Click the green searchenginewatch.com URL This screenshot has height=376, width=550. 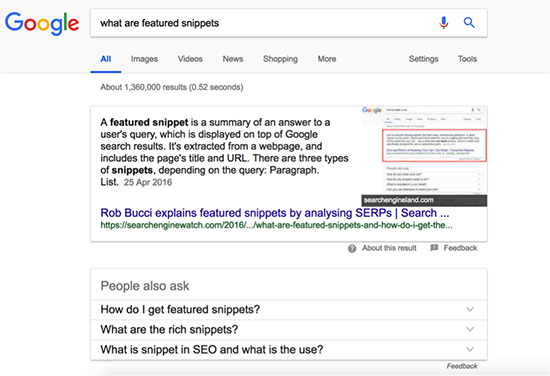[276, 225]
